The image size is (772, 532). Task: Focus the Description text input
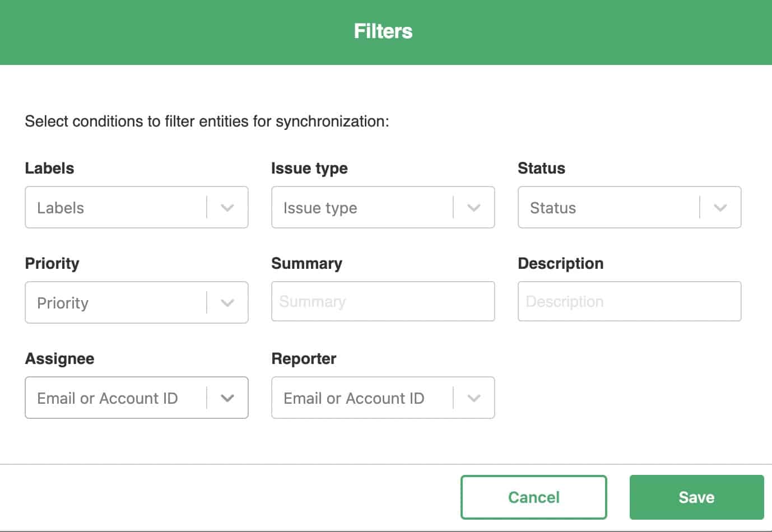coord(630,301)
